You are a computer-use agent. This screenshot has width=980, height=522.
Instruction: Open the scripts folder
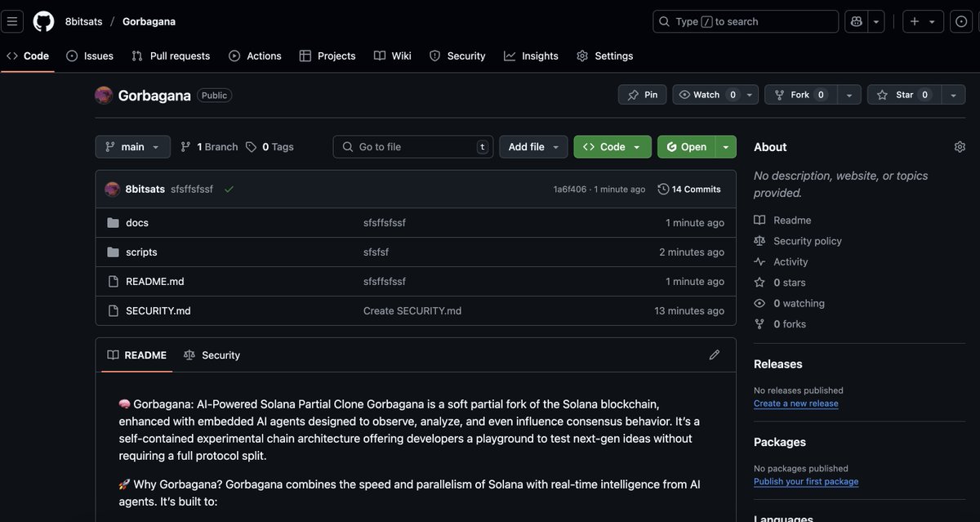point(141,252)
